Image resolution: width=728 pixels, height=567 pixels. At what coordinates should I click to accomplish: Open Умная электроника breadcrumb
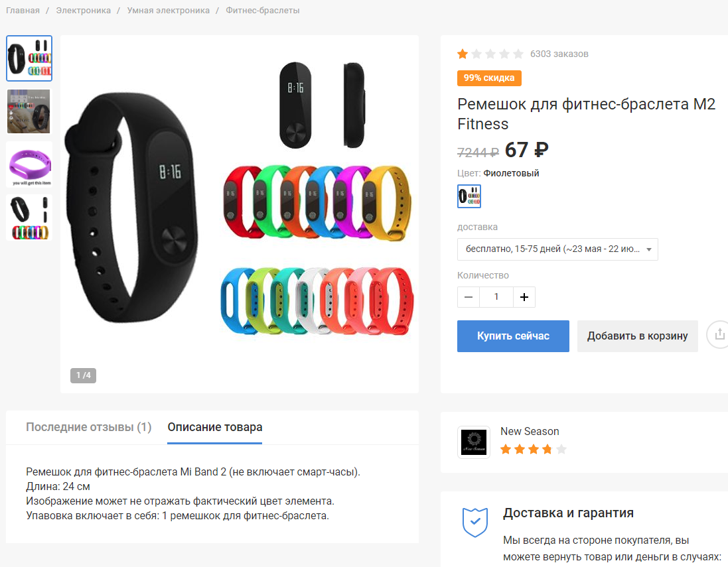[169, 10]
